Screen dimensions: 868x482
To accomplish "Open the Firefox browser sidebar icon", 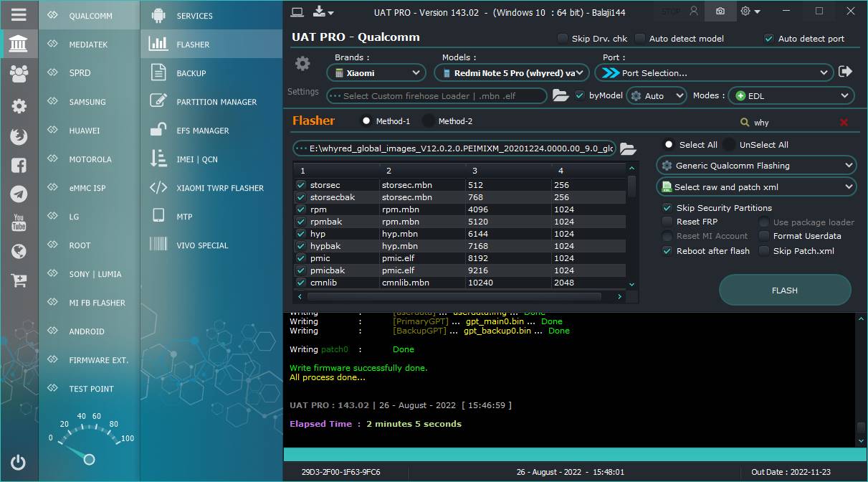I will pyautogui.click(x=19, y=136).
